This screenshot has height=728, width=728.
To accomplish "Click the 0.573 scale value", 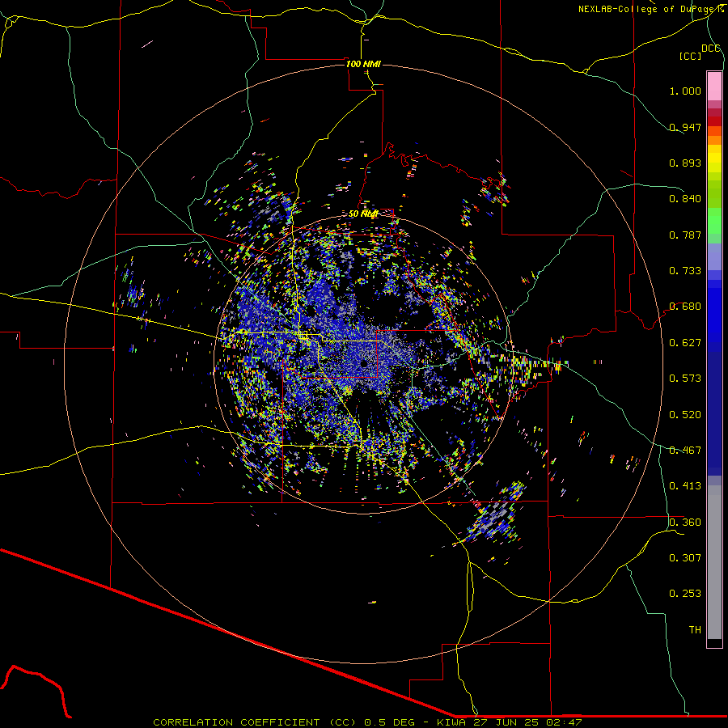I will (x=685, y=379).
